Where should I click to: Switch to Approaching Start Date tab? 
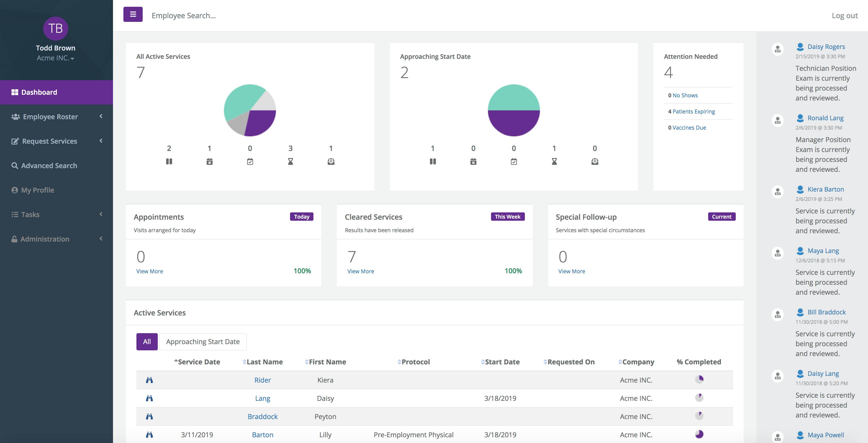click(x=203, y=341)
